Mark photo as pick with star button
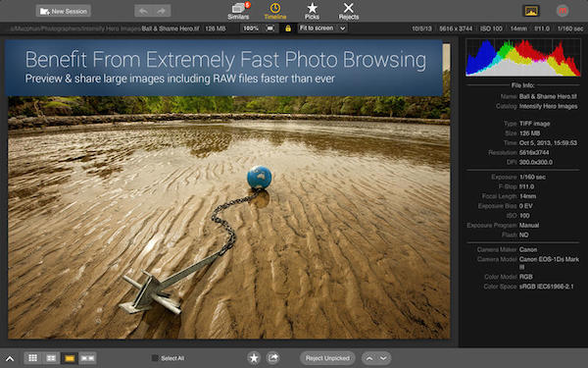This screenshot has width=588, height=368. (x=254, y=358)
